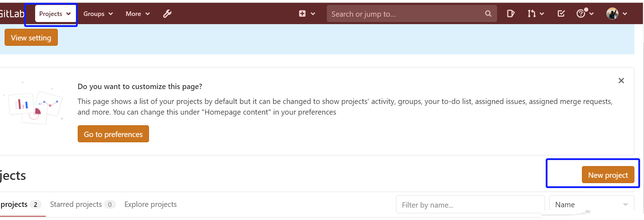Click the plus create-new icon

point(302,14)
